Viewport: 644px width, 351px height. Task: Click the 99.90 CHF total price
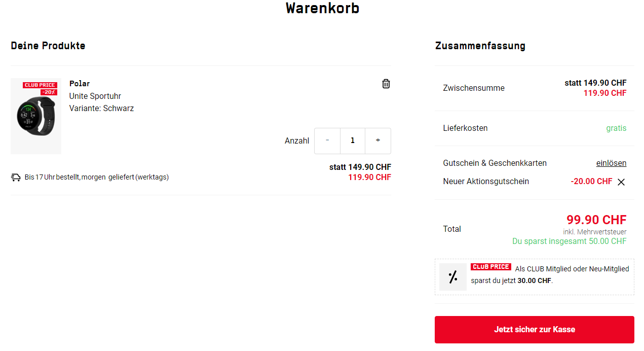pos(596,220)
